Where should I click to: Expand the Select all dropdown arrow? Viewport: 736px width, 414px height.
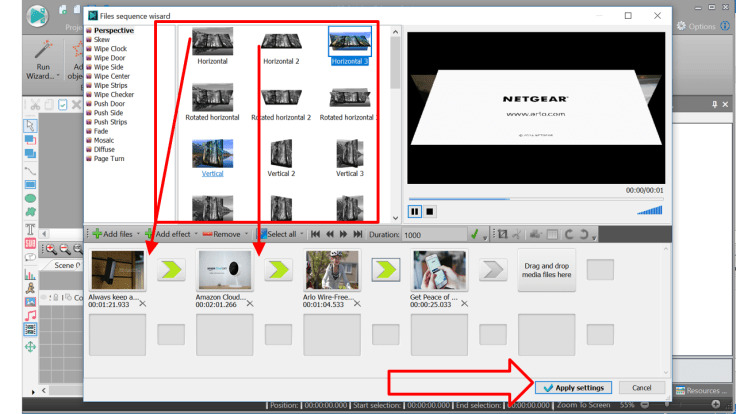[x=301, y=234]
